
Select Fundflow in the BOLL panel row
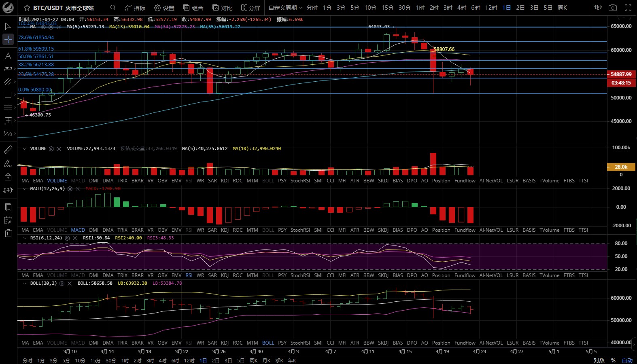point(465,343)
